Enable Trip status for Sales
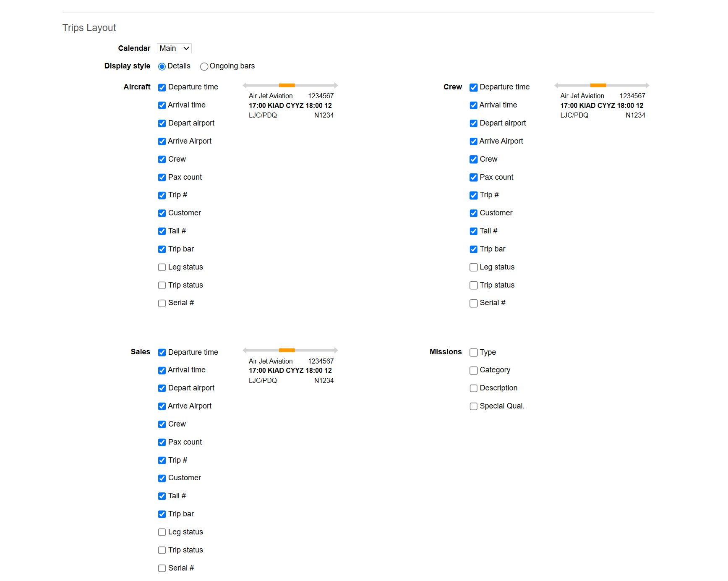The width and height of the screenshot is (728, 581). 162,550
